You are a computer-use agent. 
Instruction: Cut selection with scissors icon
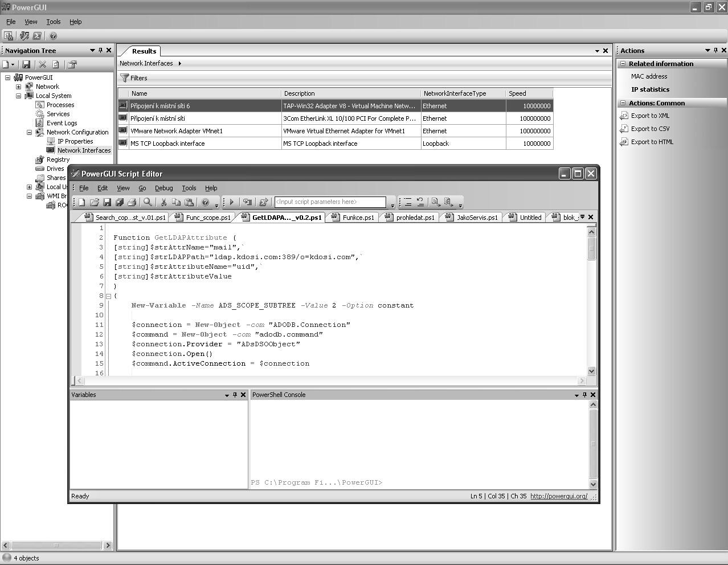163,202
